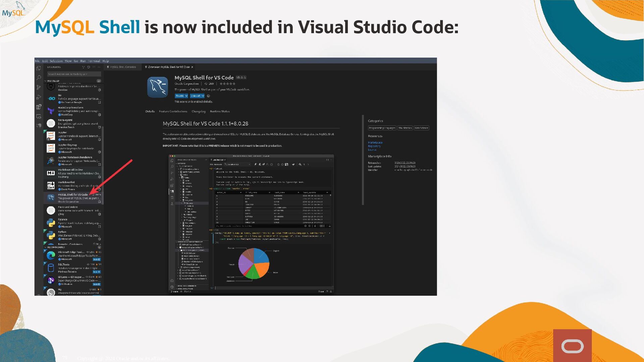Image resolution: width=644 pixels, height=362 pixels.
Task: Open the View menu
Action: 68,61
